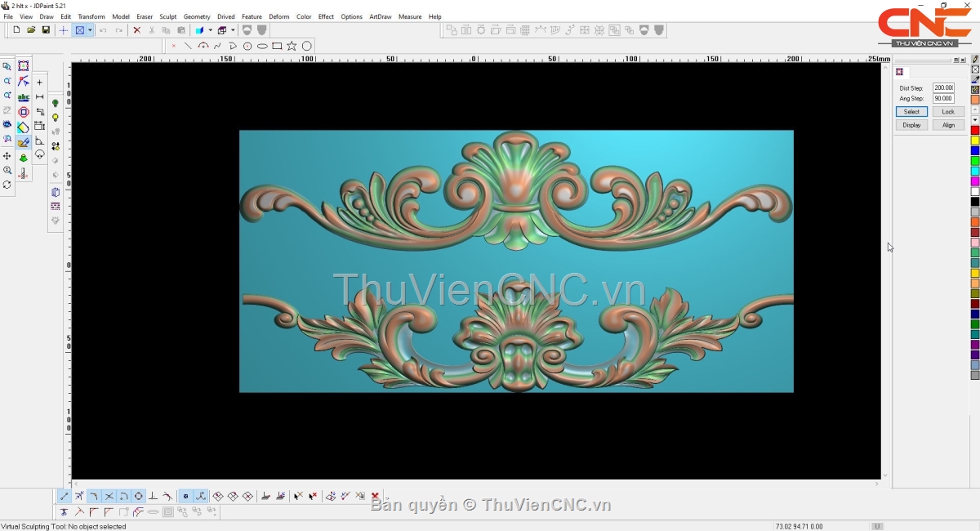Click the Refresh view rotate icon

(7, 185)
